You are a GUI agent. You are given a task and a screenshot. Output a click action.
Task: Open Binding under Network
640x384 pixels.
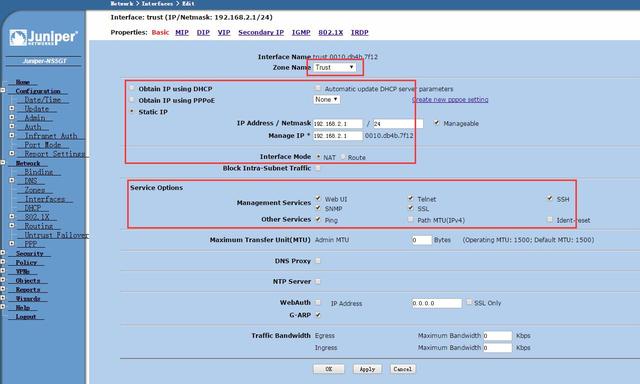pyautogui.click(x=39, y=172)
